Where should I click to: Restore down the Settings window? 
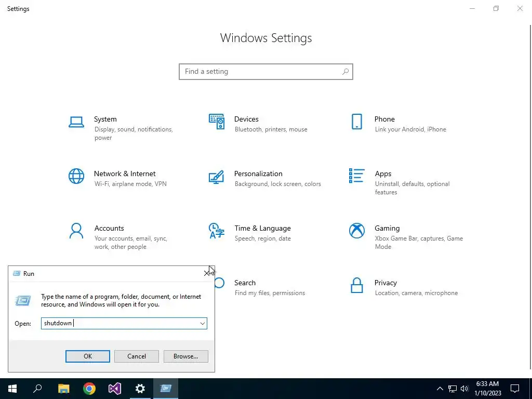coord(496,8)
